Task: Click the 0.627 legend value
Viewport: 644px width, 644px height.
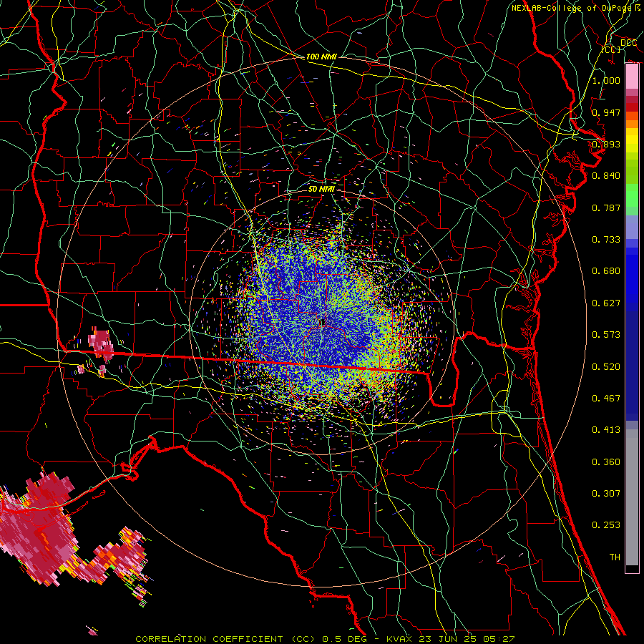Action: (606, 303)
